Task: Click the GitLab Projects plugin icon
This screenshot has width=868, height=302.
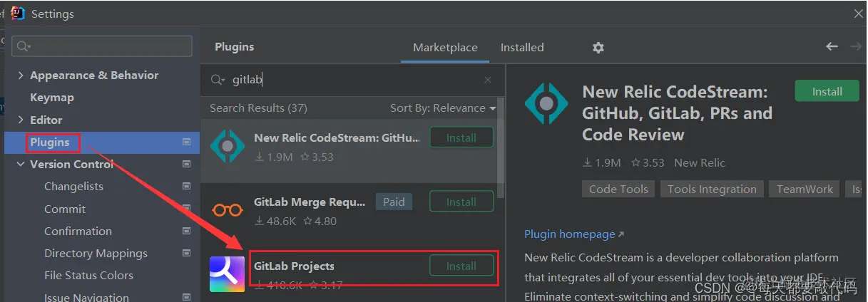Action: point(228,274)
